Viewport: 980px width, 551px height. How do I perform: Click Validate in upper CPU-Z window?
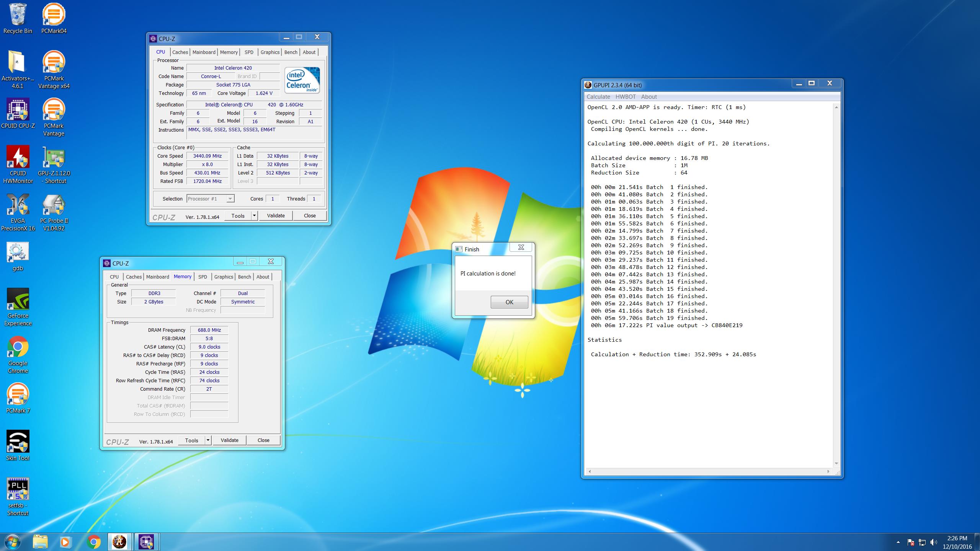[276, 216]
